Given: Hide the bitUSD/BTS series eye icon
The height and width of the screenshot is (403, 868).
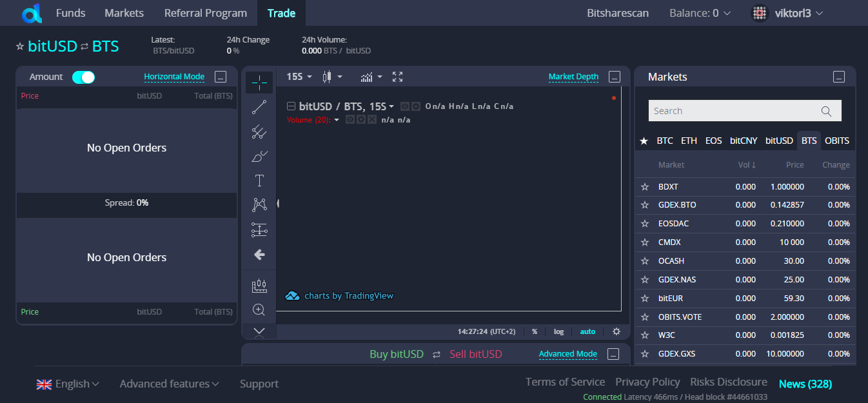Looking at the screenshot, I should click(x=405, y=106).
